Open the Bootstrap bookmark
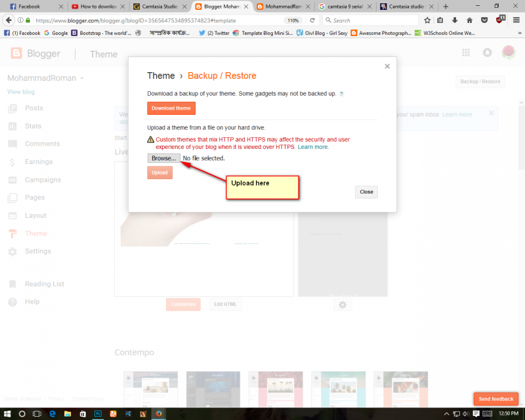The image size is (525, 420). pos(102,33)
